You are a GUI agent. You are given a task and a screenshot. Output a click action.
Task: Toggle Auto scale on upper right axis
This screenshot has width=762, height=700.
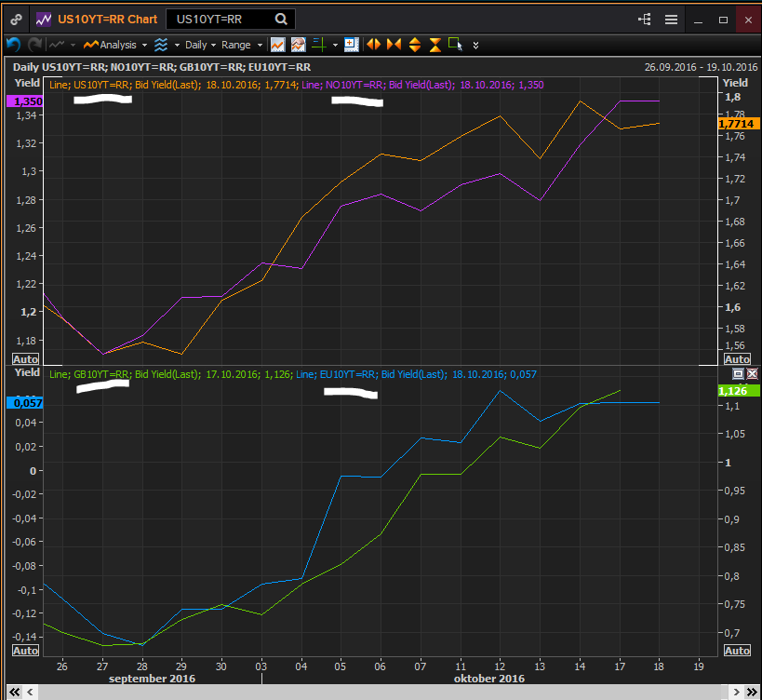click(x=737, y=359)
